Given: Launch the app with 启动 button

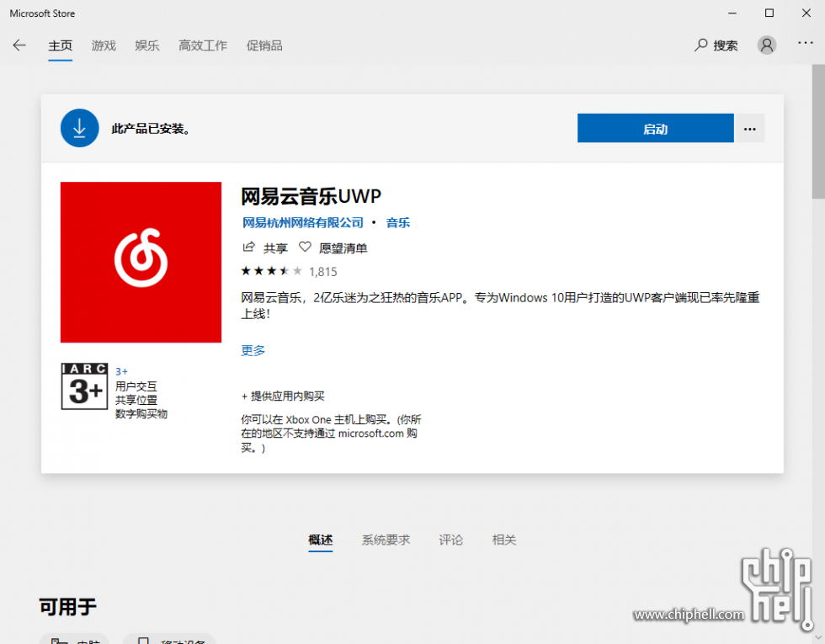Looking at the screenshot, I should click(x=656, y=128).
